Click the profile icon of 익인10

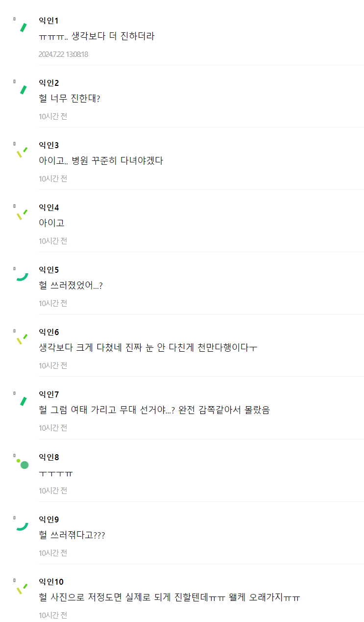[22, 588]
